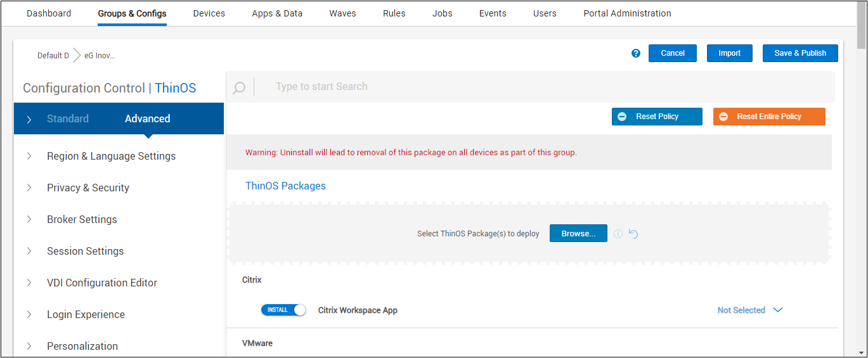Go to the Devices tab
868x358 pixels.
coord(209,13)
